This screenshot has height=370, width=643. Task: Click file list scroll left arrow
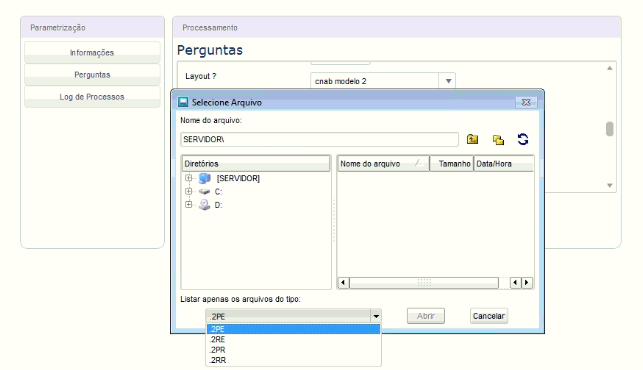pos(343,283)
